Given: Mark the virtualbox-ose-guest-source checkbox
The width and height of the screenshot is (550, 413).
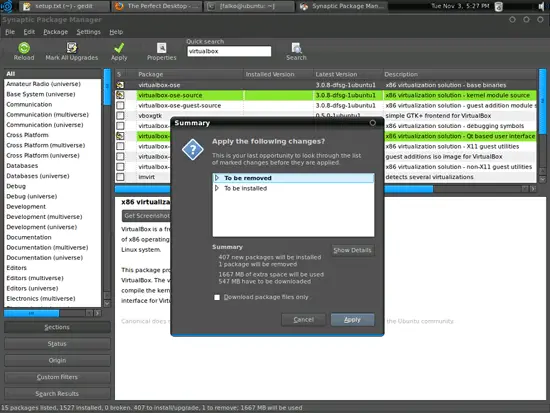Looking at the screenshot, I should pyautogui.click(x=120, y=105).
